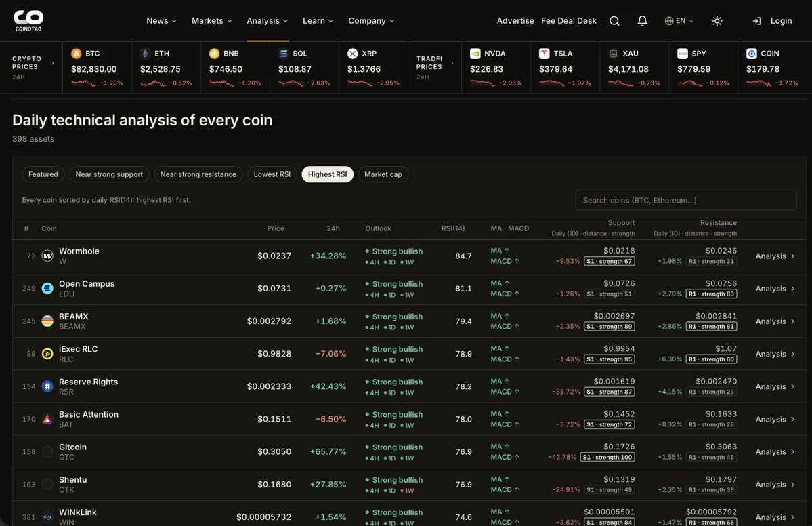Viewport: 812px width, 526px height.
Task: Expand the Learn menu
Action: (x=318, y=21)
